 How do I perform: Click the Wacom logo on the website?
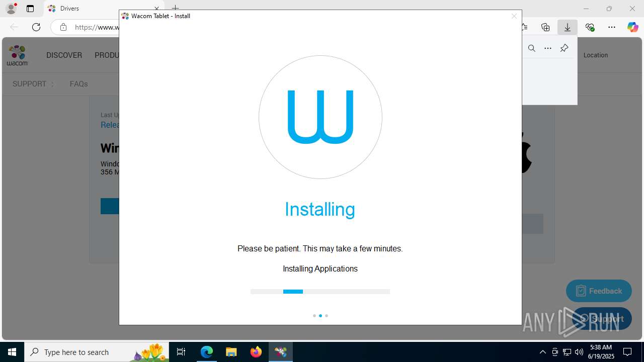coord(17,55)
